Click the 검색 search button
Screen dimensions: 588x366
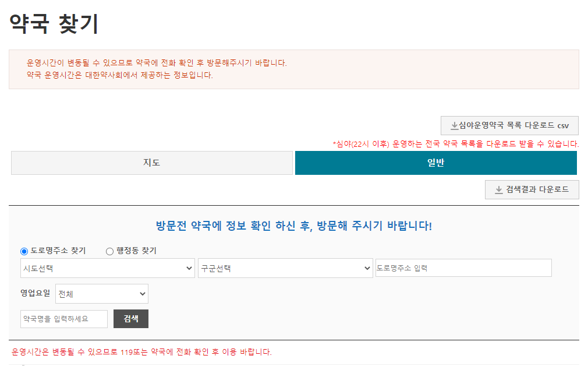(x=130, y=319)
